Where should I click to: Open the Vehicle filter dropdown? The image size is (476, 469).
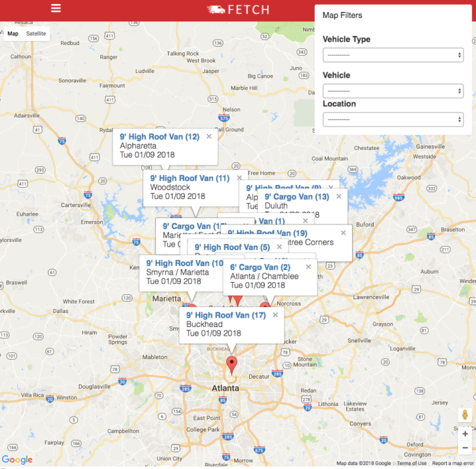tap(393, 90)
